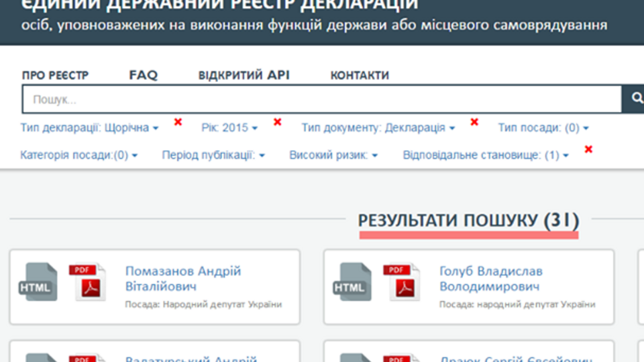Open HTML version of Голуб Владислав declaration
644x362 pixels.
click(352, 282)
